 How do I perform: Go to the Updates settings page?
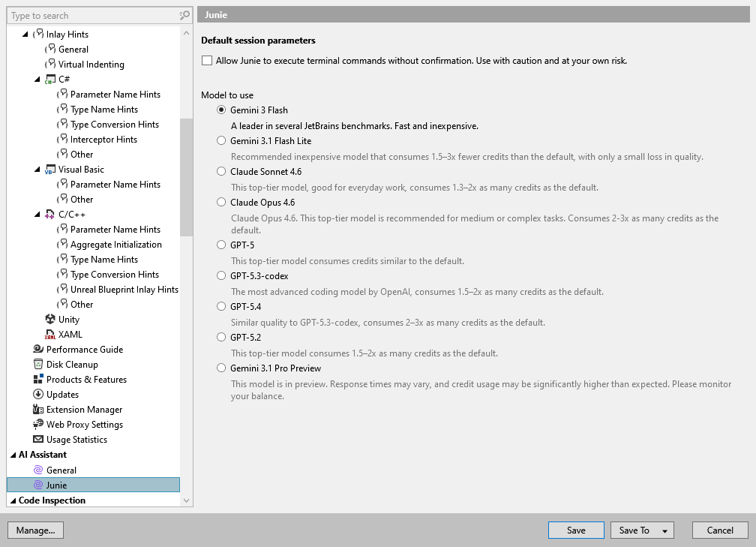tap(62, 394)
